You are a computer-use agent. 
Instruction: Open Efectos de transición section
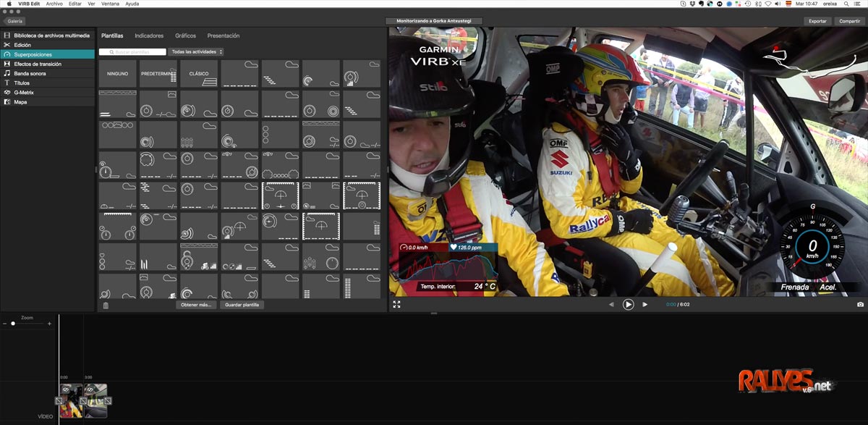click(47, 64)
